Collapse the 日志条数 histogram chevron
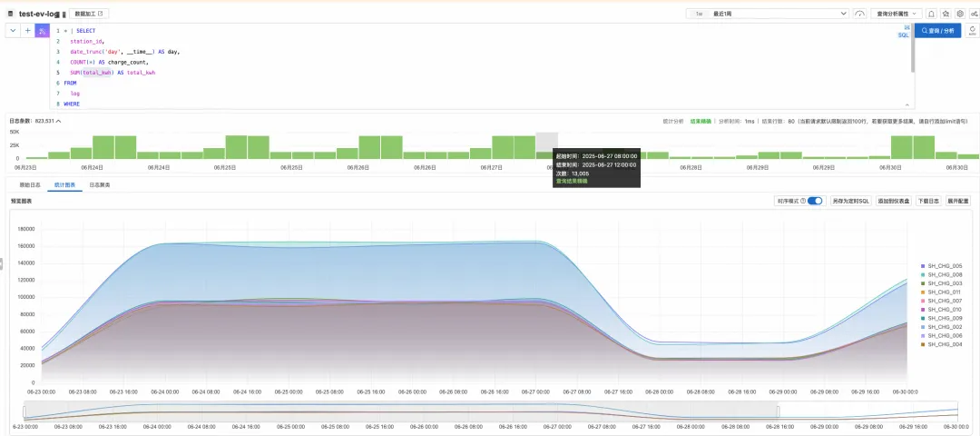The width and height of the screenshot is (980, 436). tap(59, 121)
